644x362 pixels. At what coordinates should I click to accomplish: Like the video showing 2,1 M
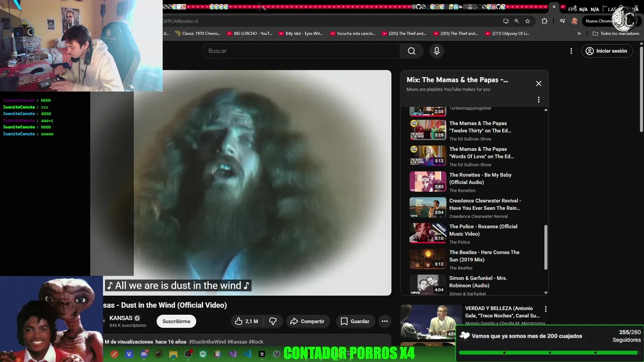click(247, 321)
